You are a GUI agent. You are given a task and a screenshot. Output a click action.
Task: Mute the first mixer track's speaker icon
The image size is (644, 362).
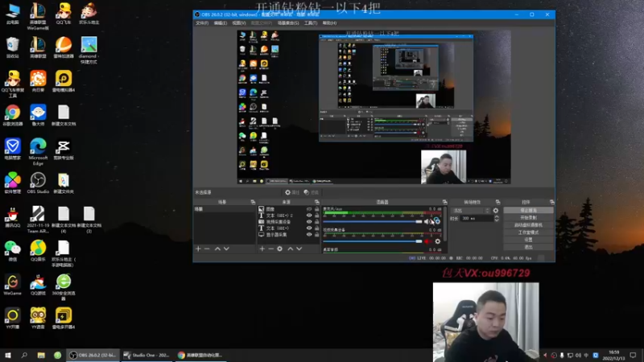[x=427, y=222]
